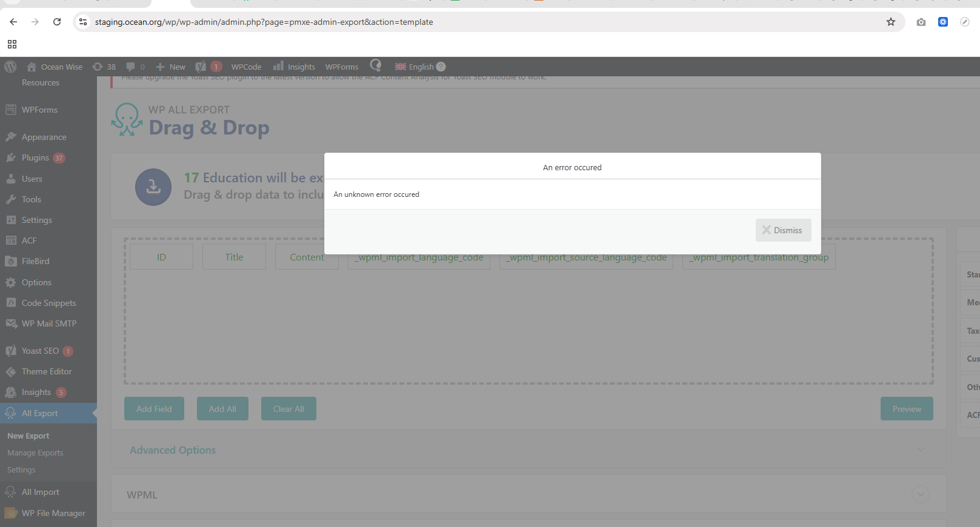Open Plugins in the sidebar
This screenshot has height=527, width=980.
35,157
